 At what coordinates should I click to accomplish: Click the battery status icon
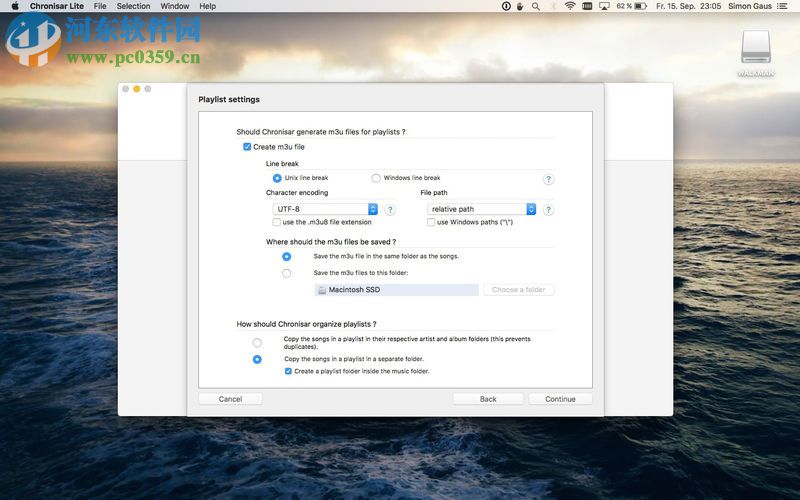[641, 6]
